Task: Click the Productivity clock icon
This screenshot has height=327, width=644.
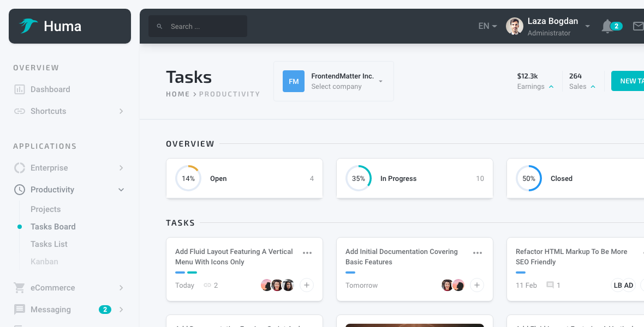Action: 19,190
